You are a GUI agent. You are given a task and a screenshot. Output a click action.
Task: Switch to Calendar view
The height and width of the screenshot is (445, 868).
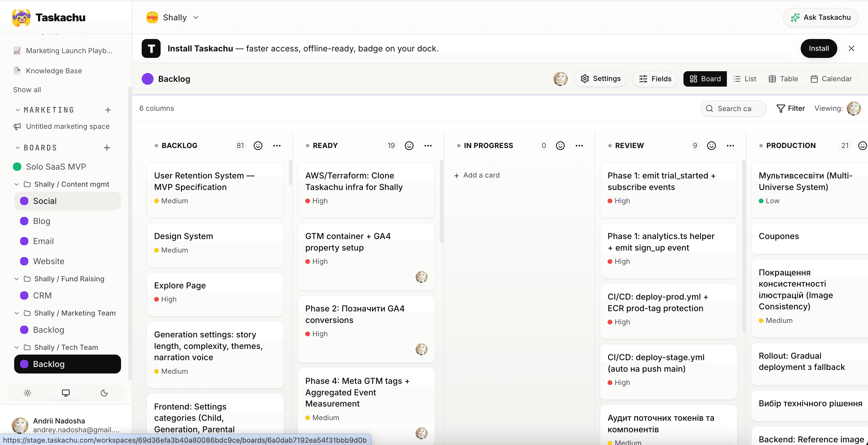coord(831,79)
